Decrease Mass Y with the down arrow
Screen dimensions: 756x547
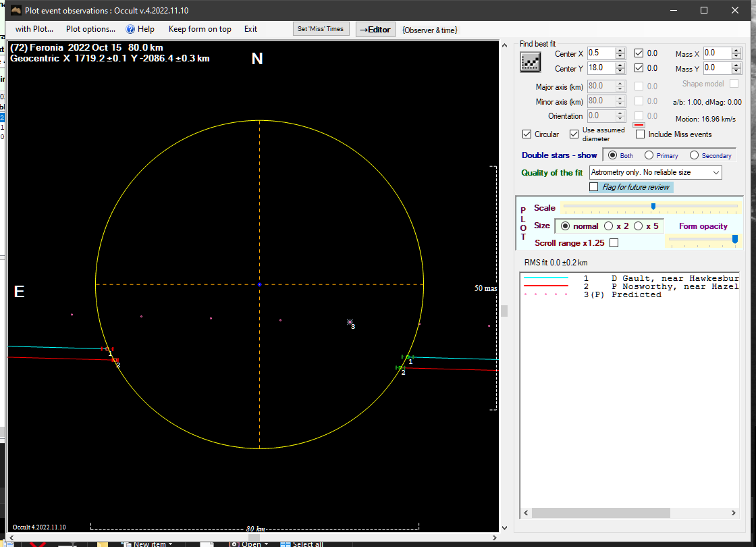[736, 71]
